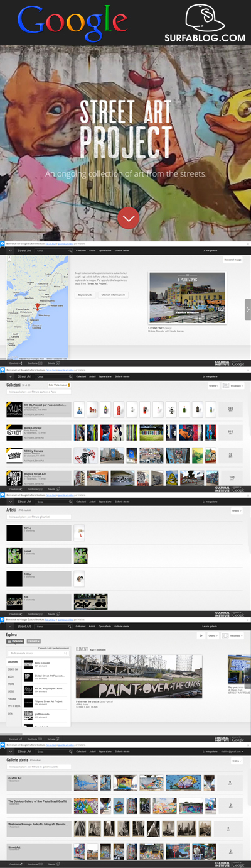251x868 pixels.
Task: Start the slideshow play button on the Esplora page
Action: pos(201,635)
